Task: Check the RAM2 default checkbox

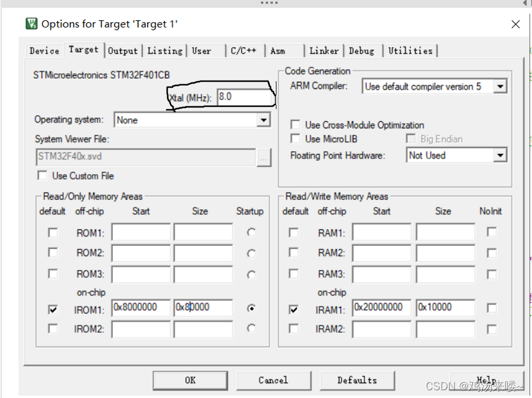Action: coord(294,252)
